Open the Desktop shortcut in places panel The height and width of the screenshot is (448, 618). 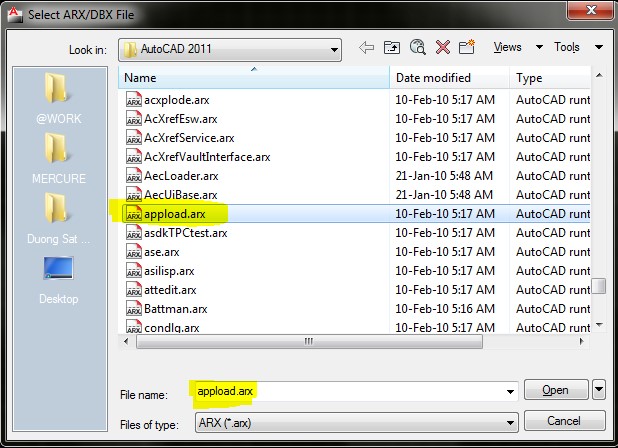[59, 280]
